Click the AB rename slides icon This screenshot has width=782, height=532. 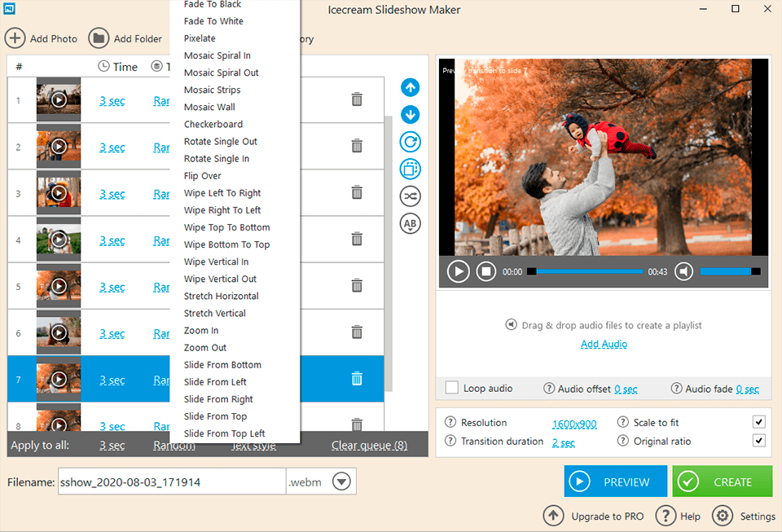click(411, 223)
